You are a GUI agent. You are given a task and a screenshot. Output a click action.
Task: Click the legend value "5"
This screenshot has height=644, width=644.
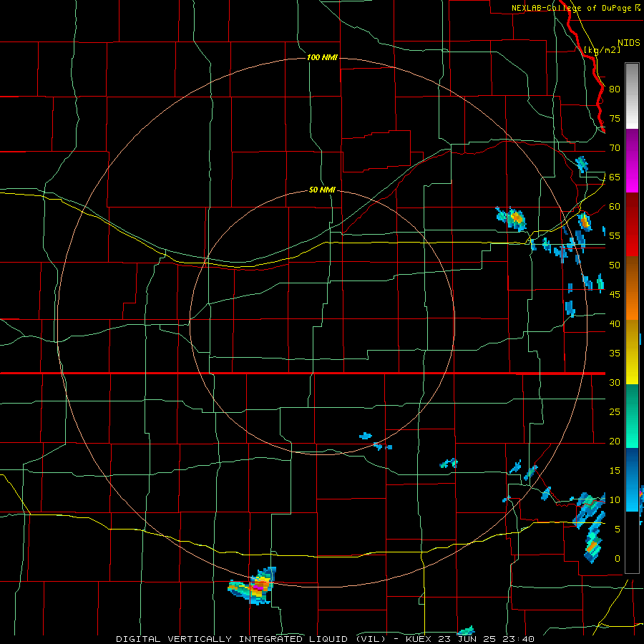[x=618, y=530]
